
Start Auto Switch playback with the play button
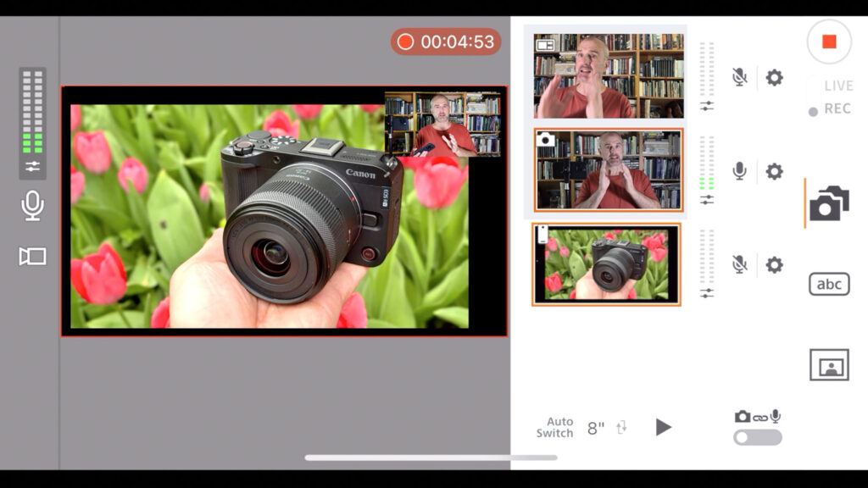(x=664, y=427)
